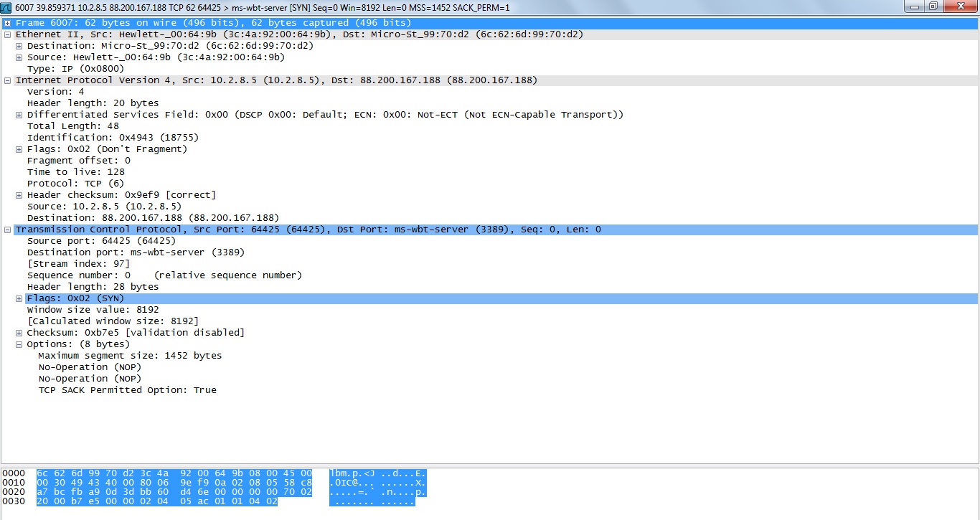Select the Time to live: 128 field

[x=75, y=172]
